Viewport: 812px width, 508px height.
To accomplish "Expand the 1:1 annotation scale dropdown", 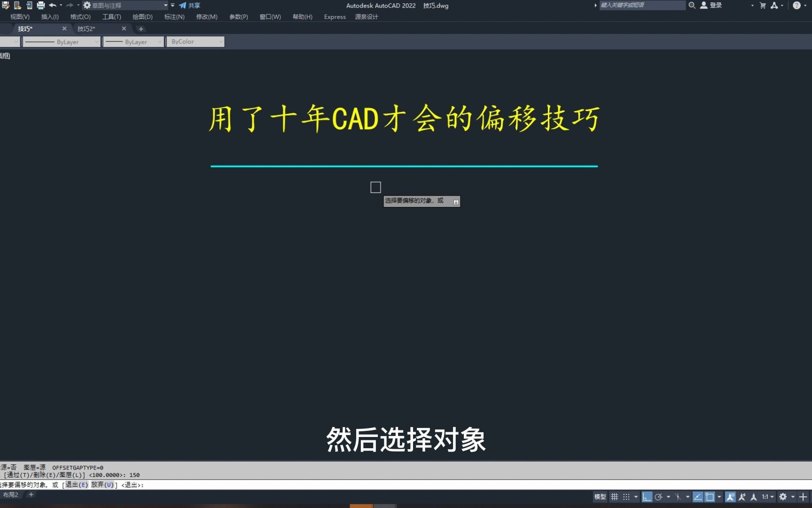I will [x=772, y=496].
